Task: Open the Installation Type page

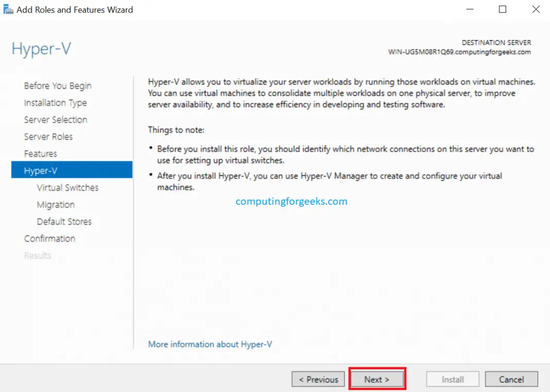Action: [55, 102]
